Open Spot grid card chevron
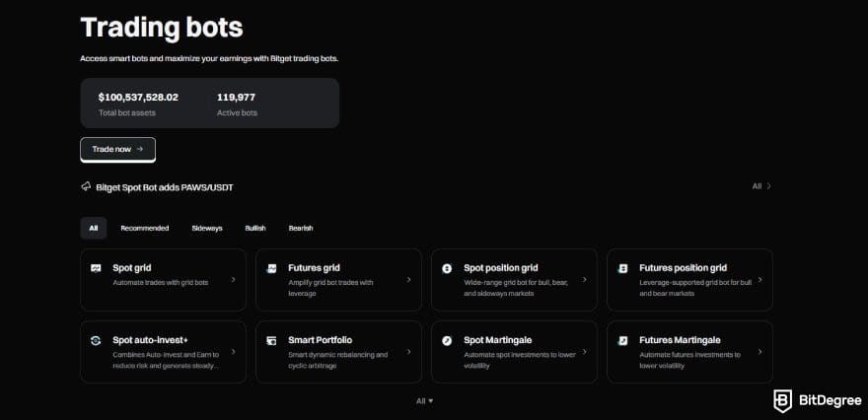This screenshot has height=420, width=868. click(x=233, y=279)
